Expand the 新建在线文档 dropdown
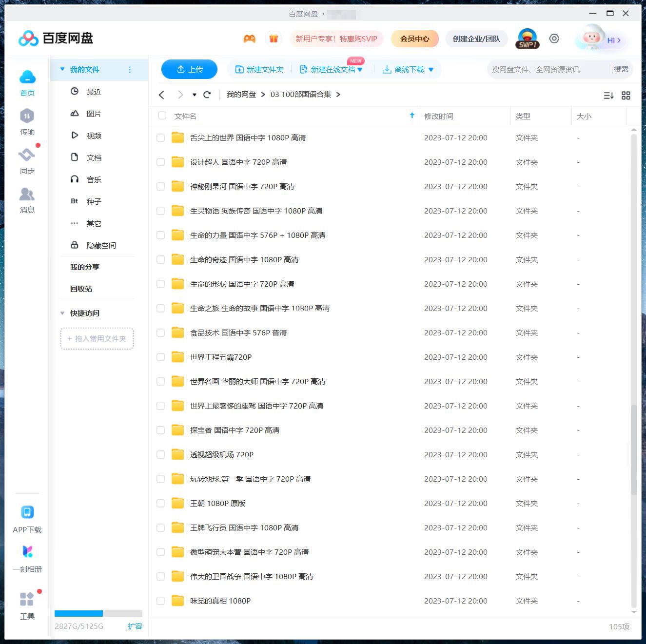 coord(360,69)
